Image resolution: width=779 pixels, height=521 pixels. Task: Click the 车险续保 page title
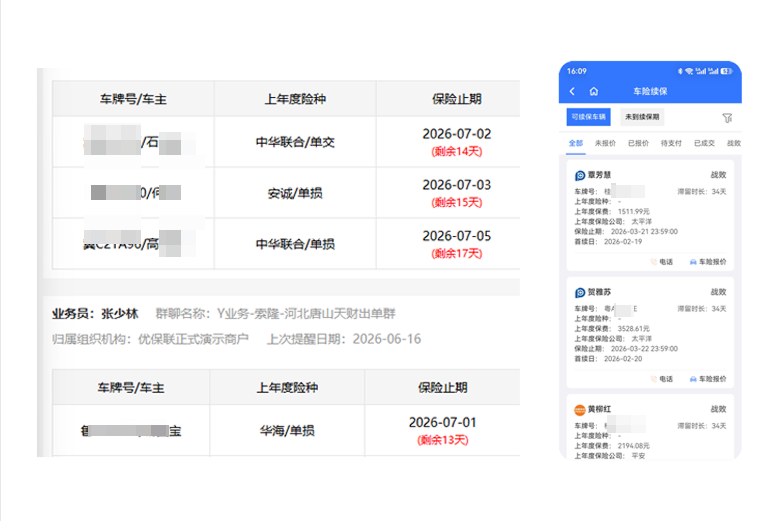(650, 91)
